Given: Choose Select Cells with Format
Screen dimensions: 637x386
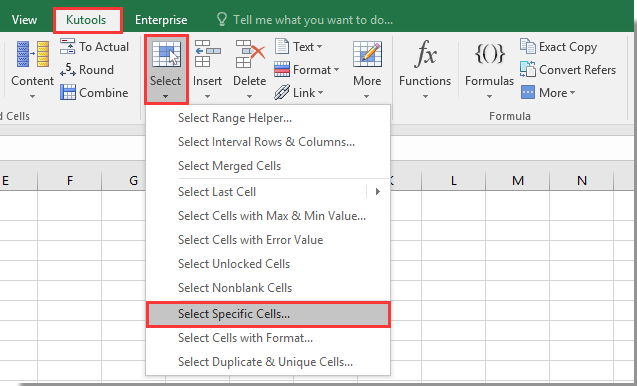Looking at the screenshot, I should point(268,338).
